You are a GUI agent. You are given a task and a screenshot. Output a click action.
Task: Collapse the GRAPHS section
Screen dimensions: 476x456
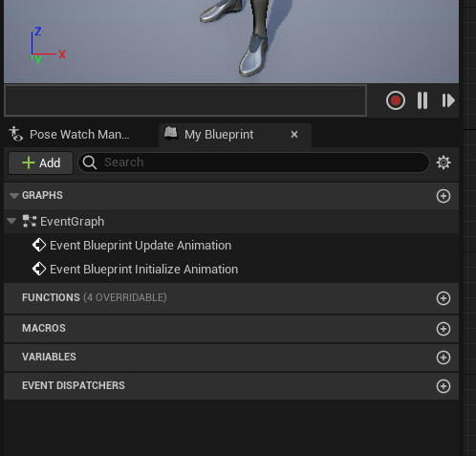[x=13, y=196]
